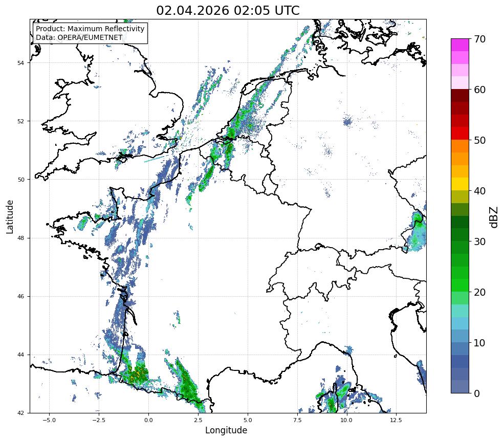Click latitude tick label 48
This screenshot has height=440, width=504.
[20, 238]
